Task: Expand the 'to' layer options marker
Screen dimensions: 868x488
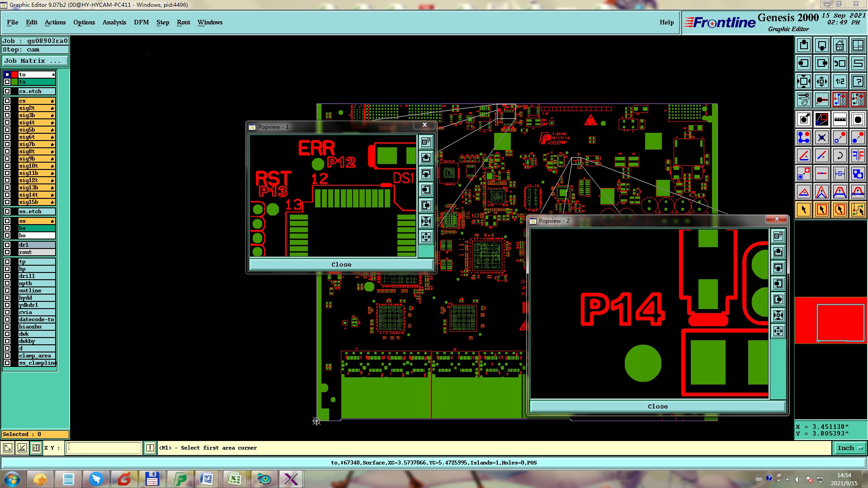Action: (53, 75)
